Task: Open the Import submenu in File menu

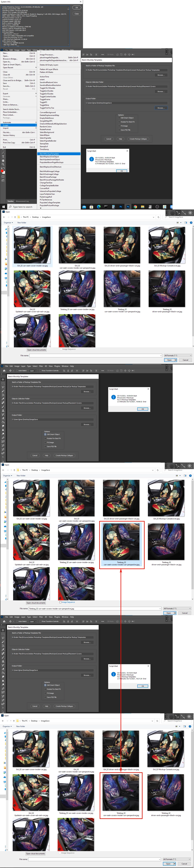Action: pyautogui.click(x=19, y=128)
